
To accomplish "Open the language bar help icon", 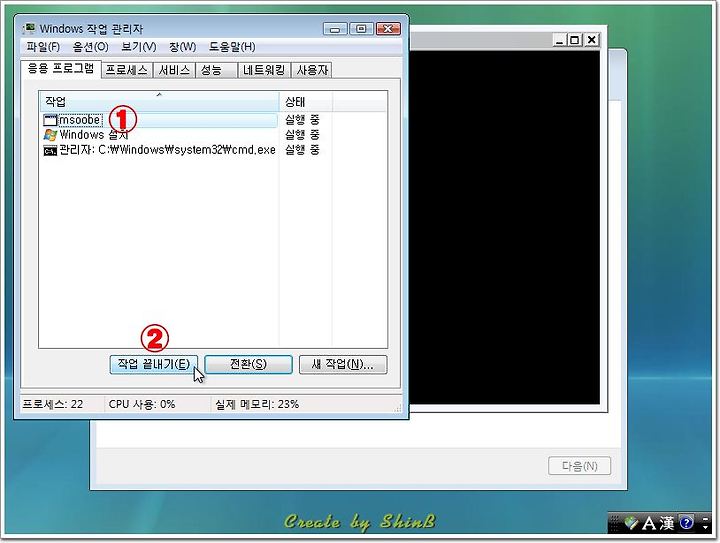I will pyautogui.click(x=686, y=523).
